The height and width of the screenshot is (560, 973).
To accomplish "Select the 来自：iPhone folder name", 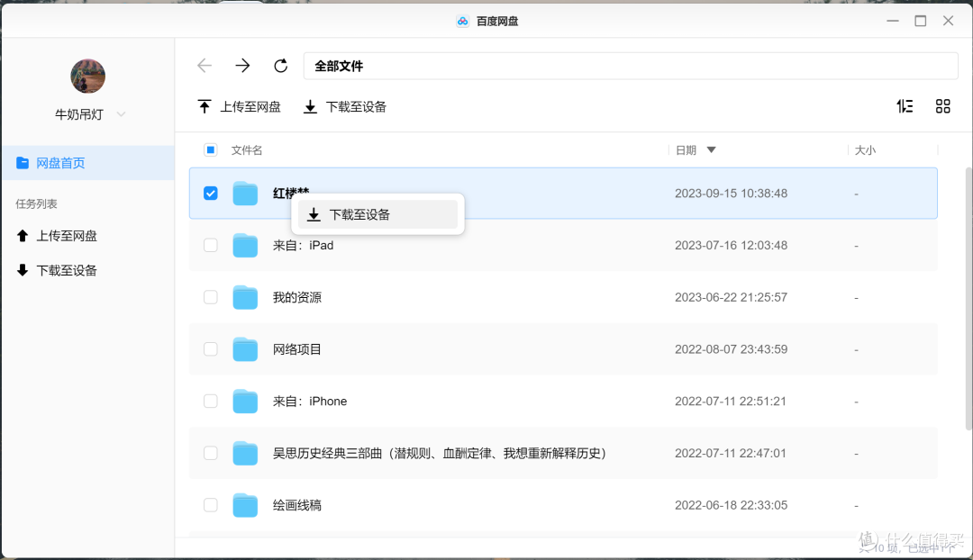I will 310,402.
